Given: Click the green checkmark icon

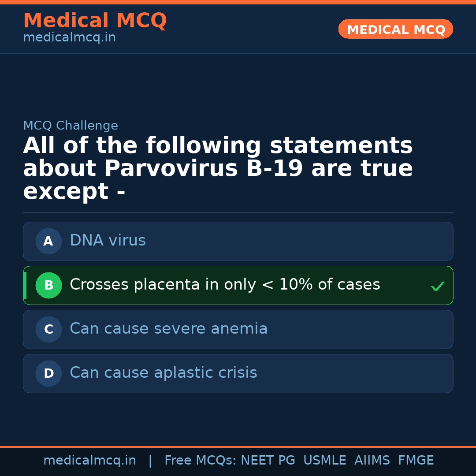Looking at the screenshot, I should coord(438,286).
